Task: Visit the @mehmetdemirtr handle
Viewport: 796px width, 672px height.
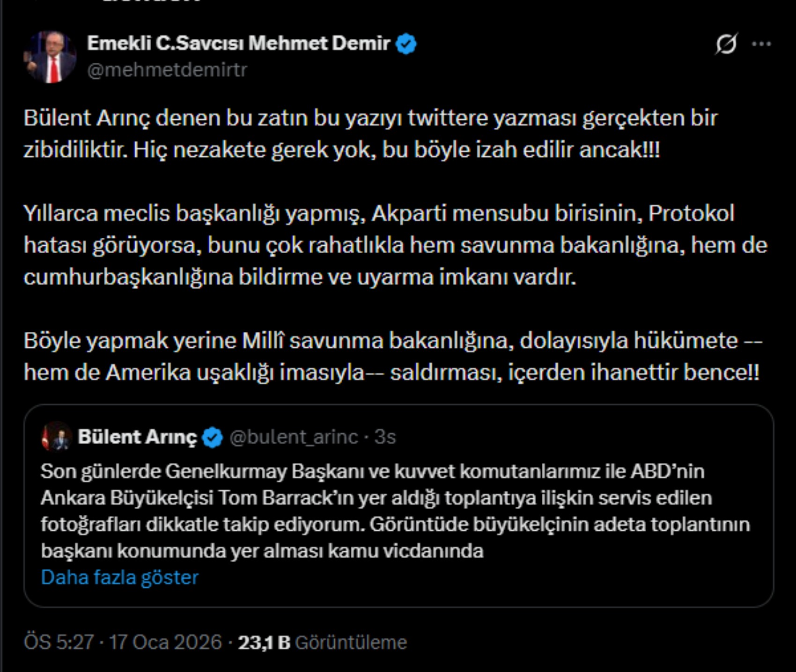Action: [167, 70]
